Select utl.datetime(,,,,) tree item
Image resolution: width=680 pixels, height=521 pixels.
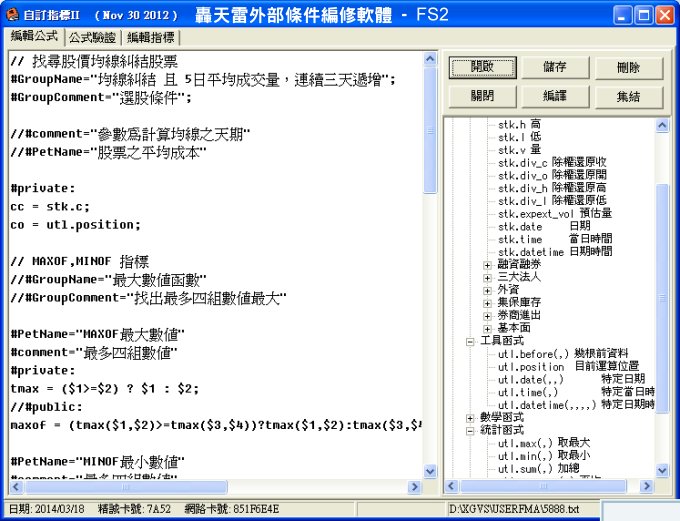click(576, 405)
